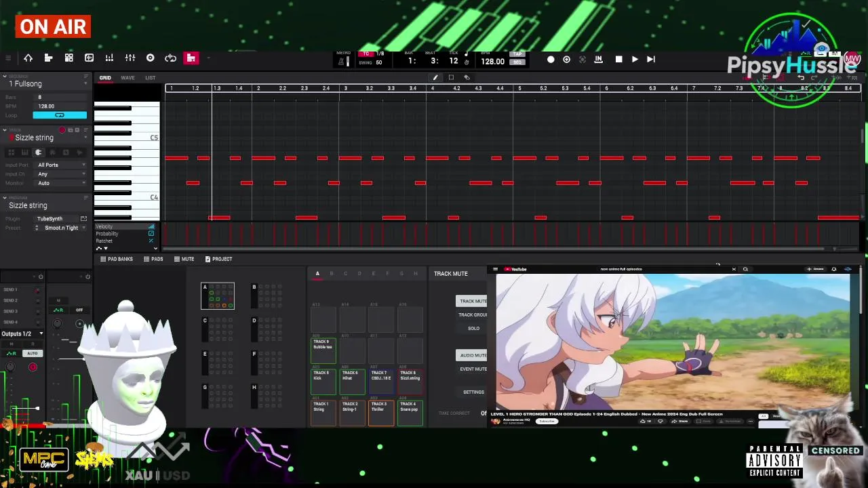868x488 pixels.
Task: Open the hamburger menu in MPC toolbar
Action: pyautogui.click(x=8, y=58)
